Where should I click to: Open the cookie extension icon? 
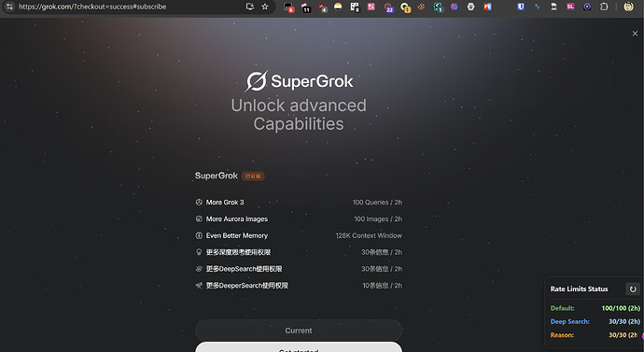(x=421, y=7)
